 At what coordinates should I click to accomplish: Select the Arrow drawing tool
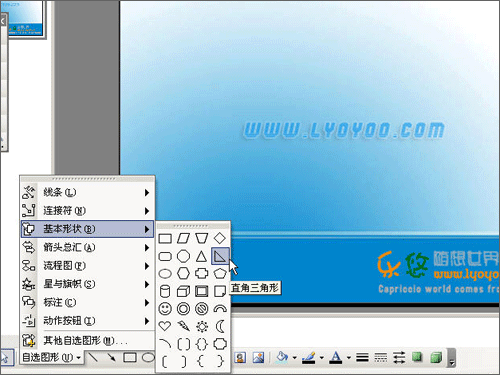click(111, 358)
